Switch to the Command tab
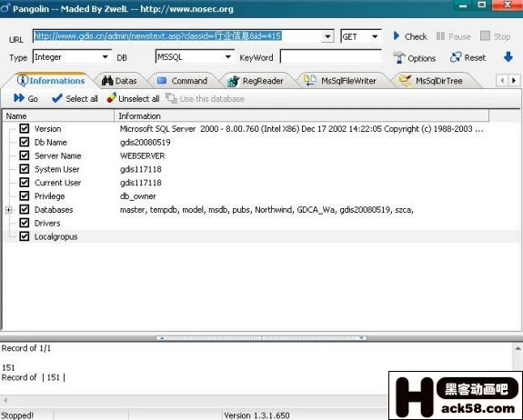This screenshot has height=420, width=523. (183, 81)
